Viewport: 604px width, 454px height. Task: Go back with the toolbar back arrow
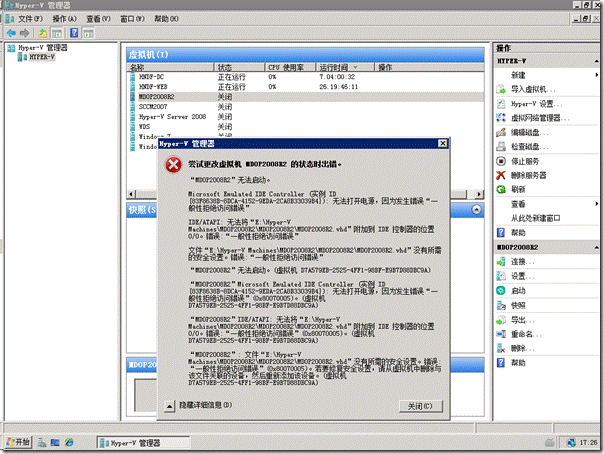point(11,33)
